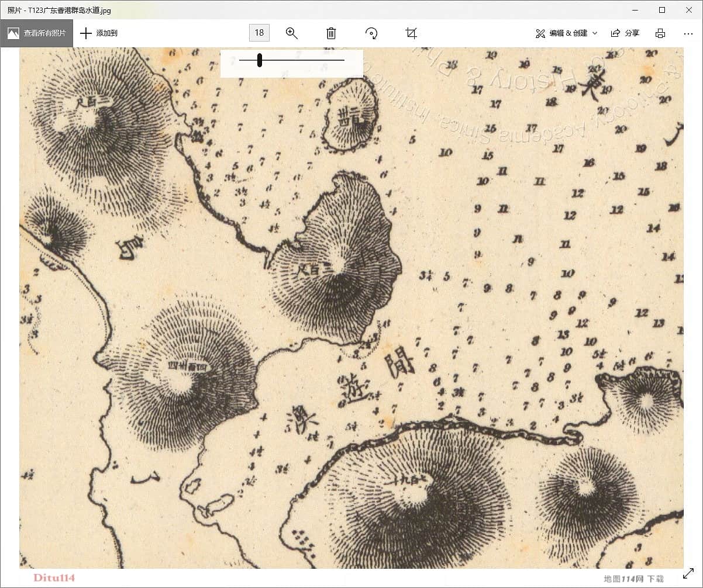Click the magnifier zoom icon

[291, 33]
